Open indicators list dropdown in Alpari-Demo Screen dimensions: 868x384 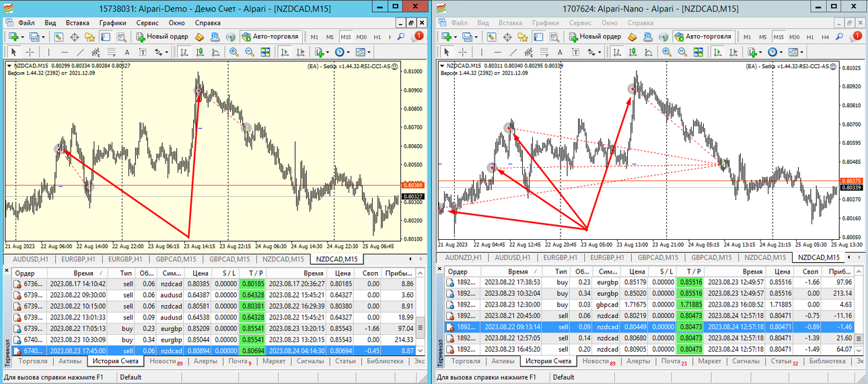[328, 51]
